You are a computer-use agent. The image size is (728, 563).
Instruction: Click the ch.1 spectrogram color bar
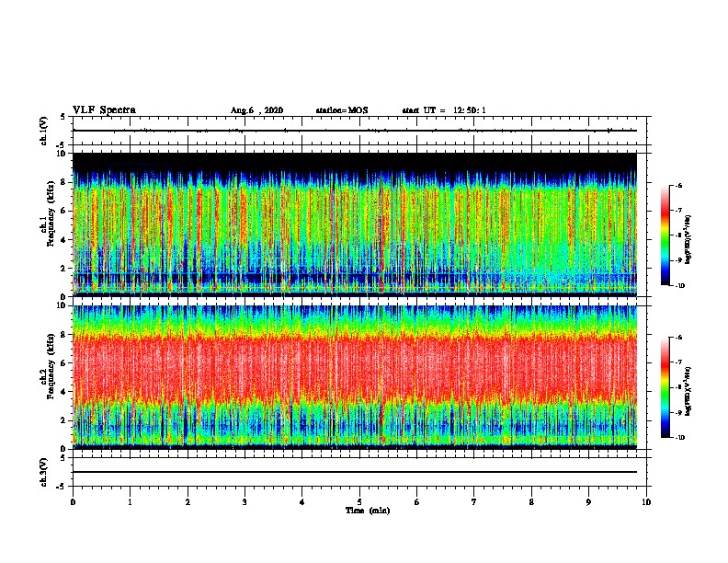[665, 236]
